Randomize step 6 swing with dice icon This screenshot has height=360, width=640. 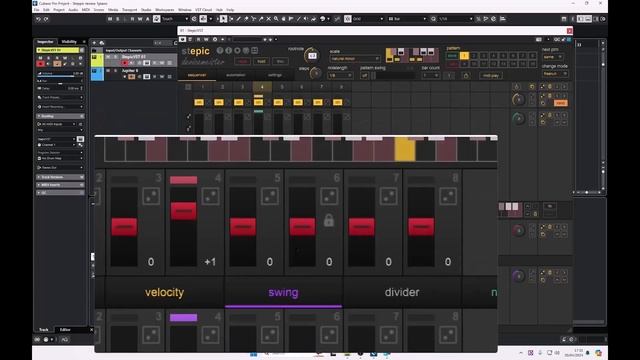329,197
